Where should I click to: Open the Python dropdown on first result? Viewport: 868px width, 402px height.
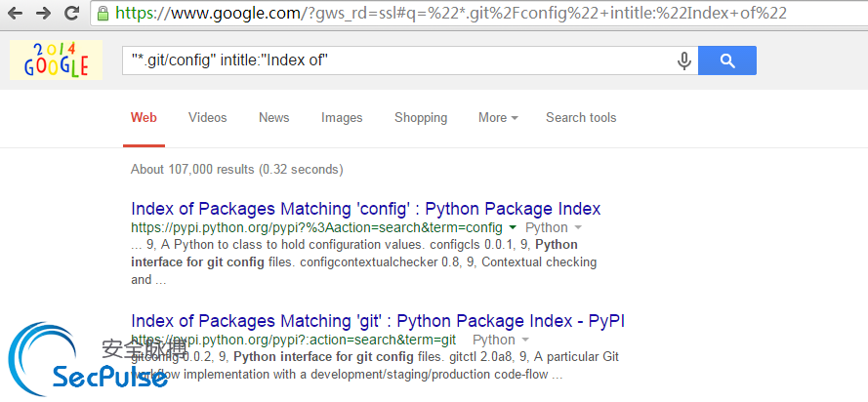point(554,227)
